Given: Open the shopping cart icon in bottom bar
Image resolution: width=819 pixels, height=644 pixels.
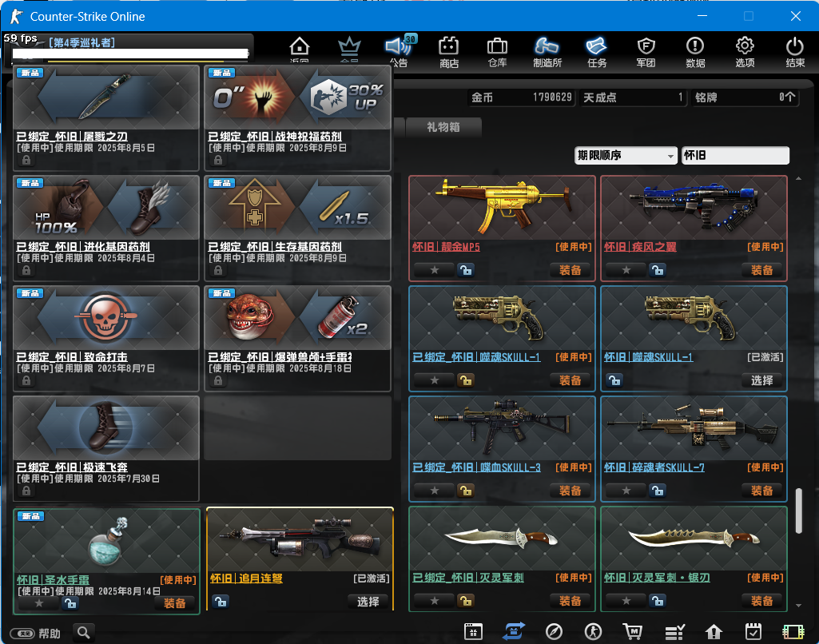Looking at the screenshot, I should pyautogui.click(x=633, y=631).
